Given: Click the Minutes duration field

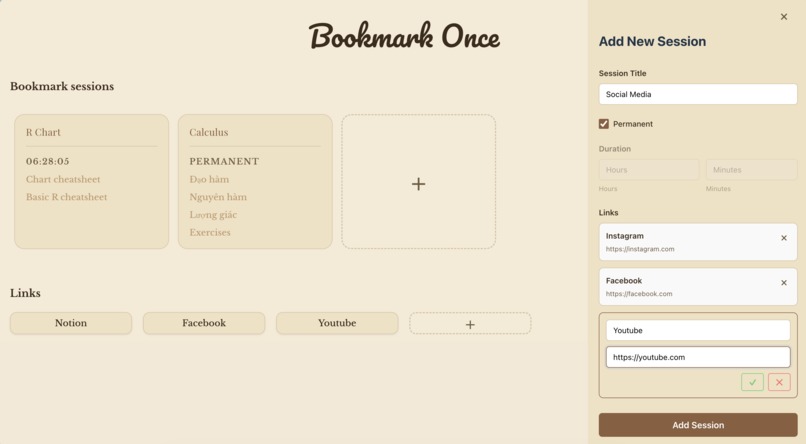Looking at the screenshot, I should pyautogui.click(x=752, y=170).
